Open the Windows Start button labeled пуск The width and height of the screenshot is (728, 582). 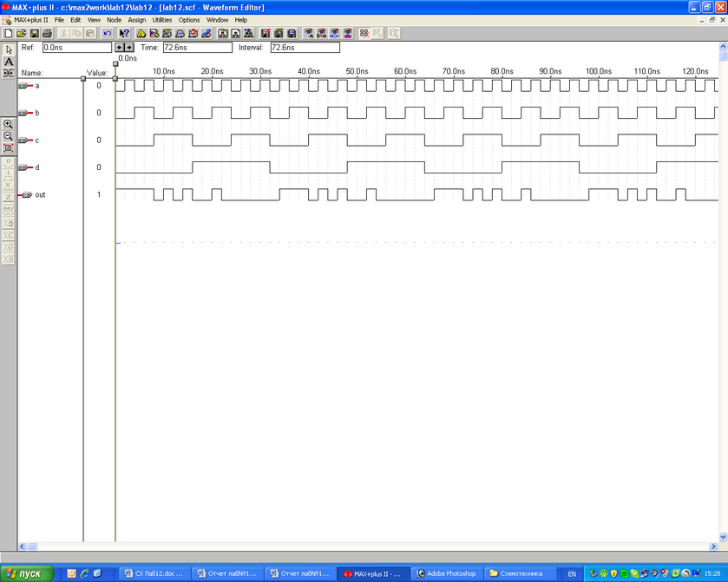click(x=27, y=573)
